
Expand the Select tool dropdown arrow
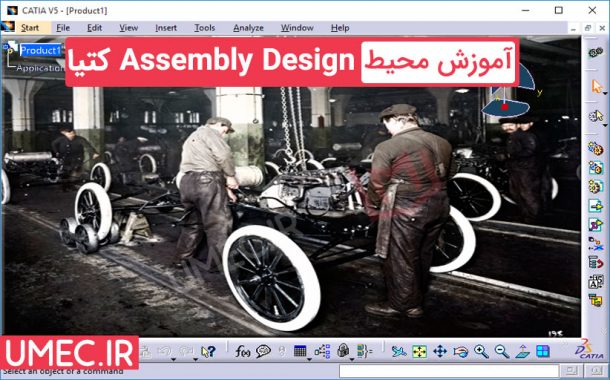605,94
